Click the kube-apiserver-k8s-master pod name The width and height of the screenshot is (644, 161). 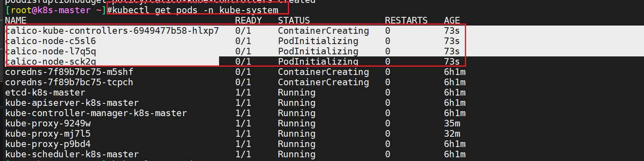[72, 103]
